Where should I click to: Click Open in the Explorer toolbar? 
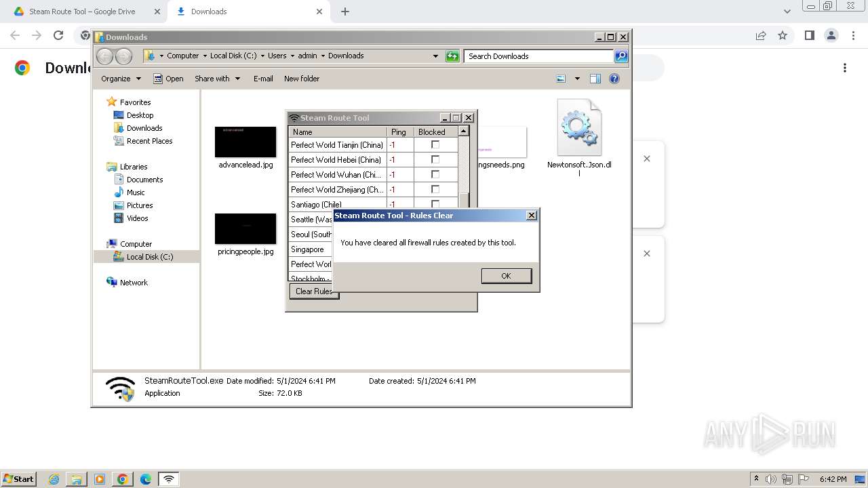(x=168, y=79)
